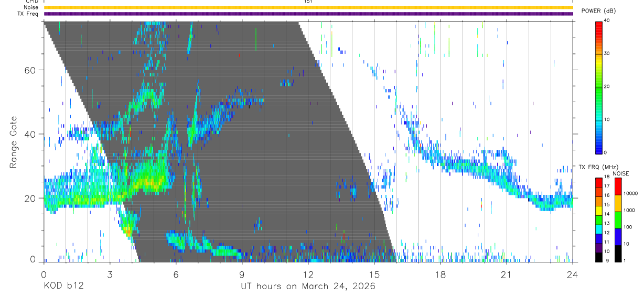Click the "24" hour label on the UT axis
Viewport: 644px width, 297px height.
click(x=572, y=274)
